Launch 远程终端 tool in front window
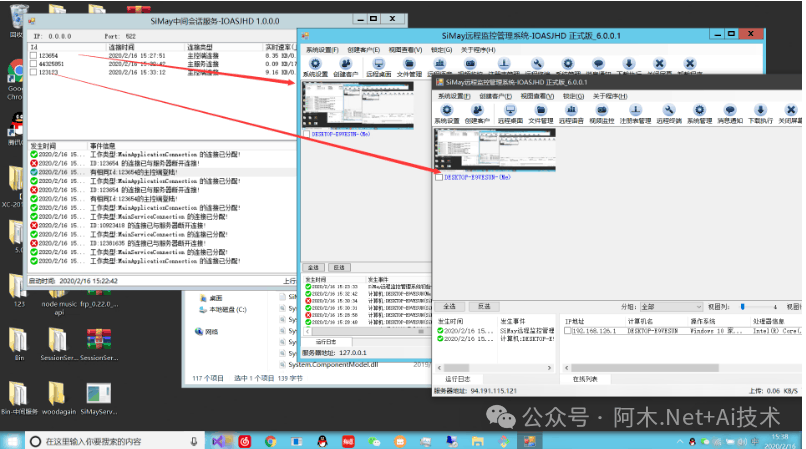This screenshot has width=806, height=449. click(x=669, y=114)
